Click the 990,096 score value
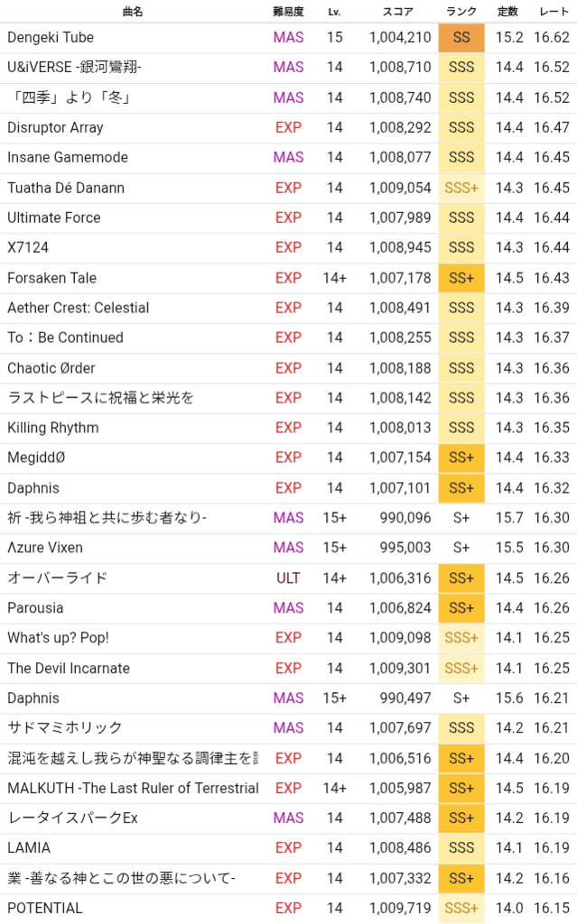Viewport: 577px width, 924px height. click(400, 518)
